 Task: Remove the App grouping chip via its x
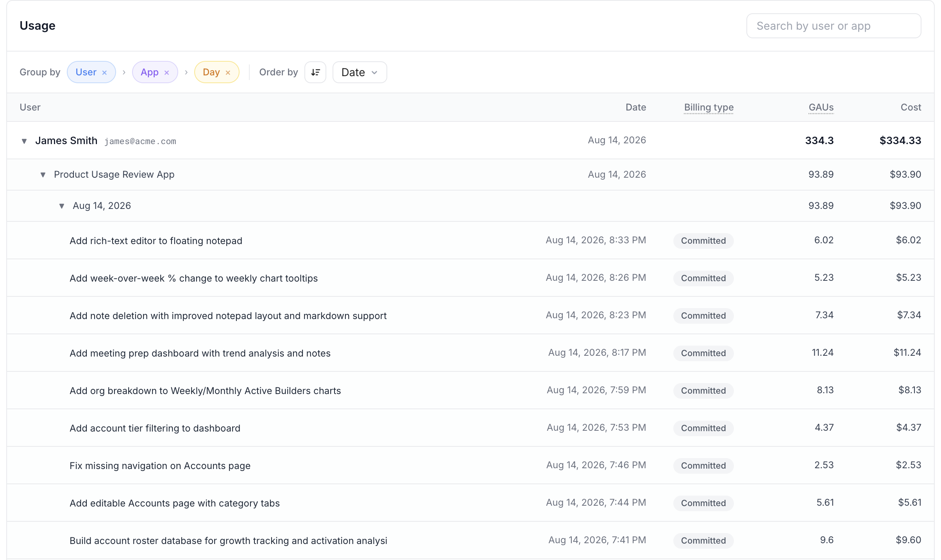click(x=166, y=73)
